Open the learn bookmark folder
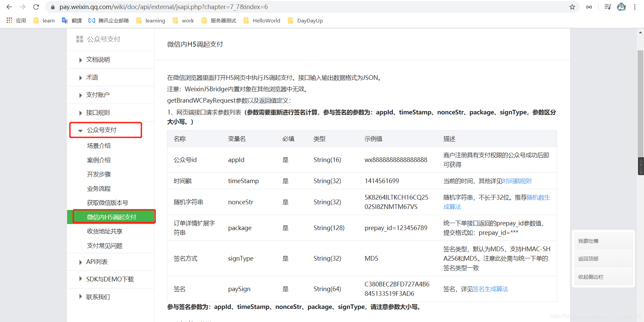Screen dimensions: 644x322 44,20
